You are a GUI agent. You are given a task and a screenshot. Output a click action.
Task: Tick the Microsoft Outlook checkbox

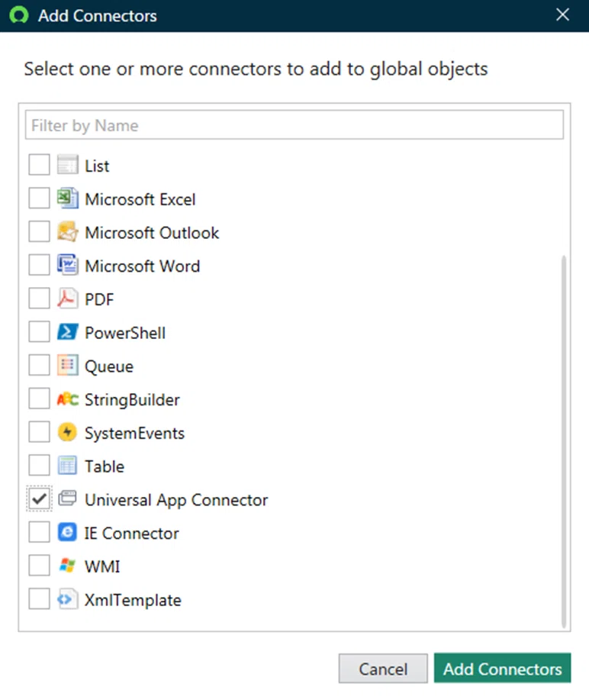tap(39, 232)
